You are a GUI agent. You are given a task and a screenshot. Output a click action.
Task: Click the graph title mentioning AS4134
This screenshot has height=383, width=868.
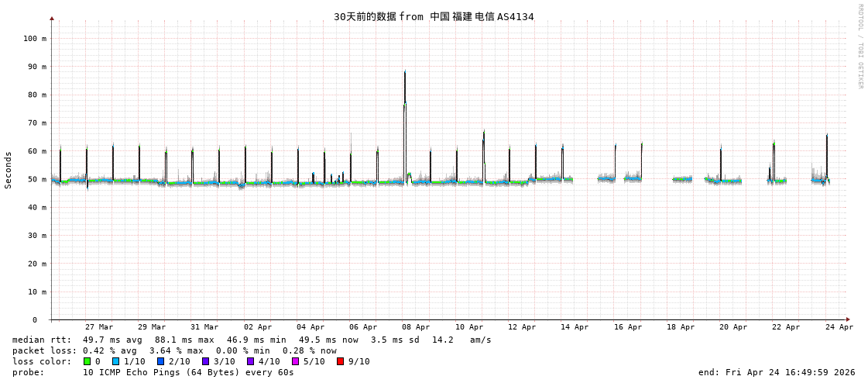[434, 16]
